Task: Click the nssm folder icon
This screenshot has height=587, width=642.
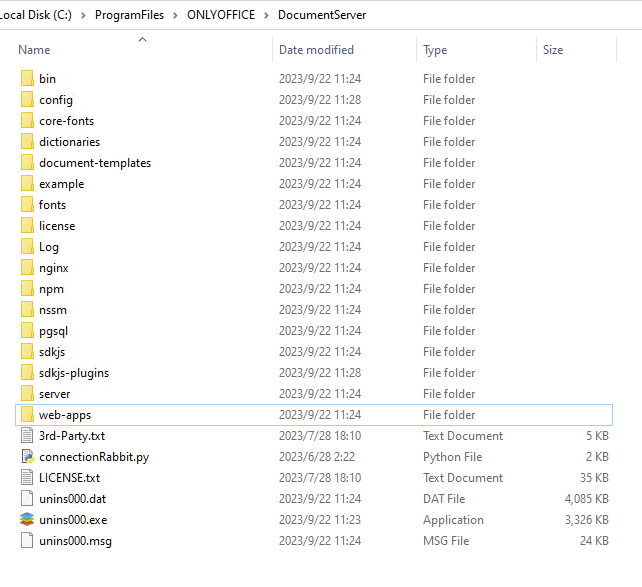Action: [27, 309]
